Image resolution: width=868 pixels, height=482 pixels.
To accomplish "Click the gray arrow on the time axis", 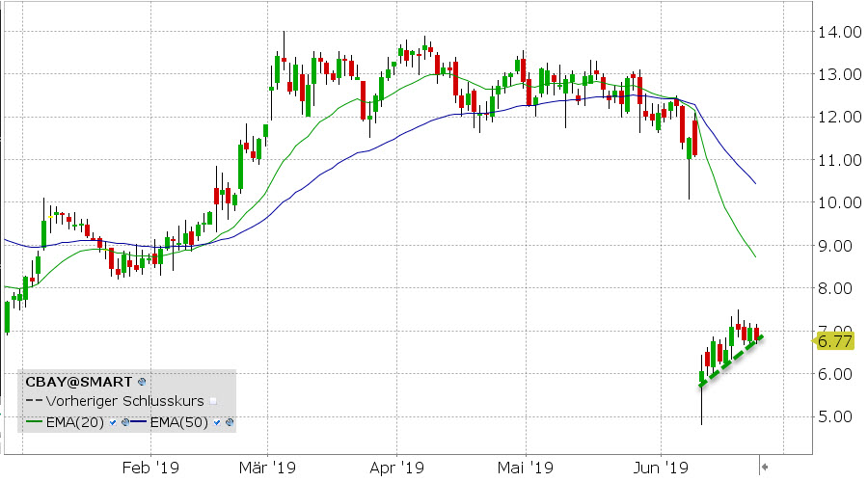I will 765,468.
